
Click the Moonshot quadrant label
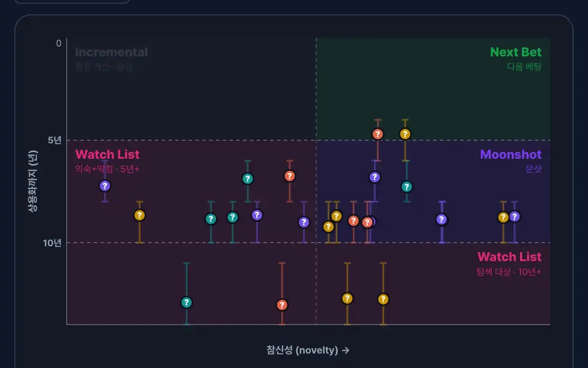[x=511, y=155]
